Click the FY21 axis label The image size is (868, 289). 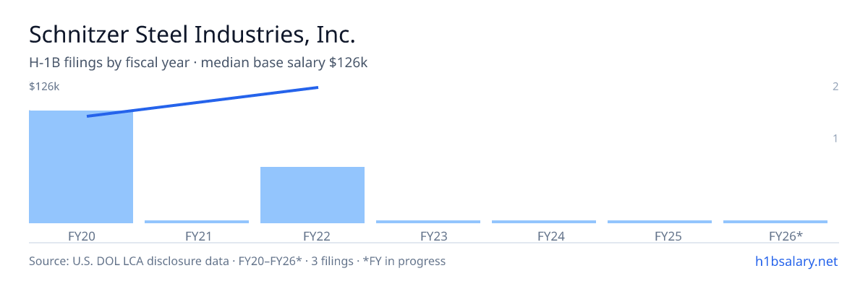click(x=197, y=236)
